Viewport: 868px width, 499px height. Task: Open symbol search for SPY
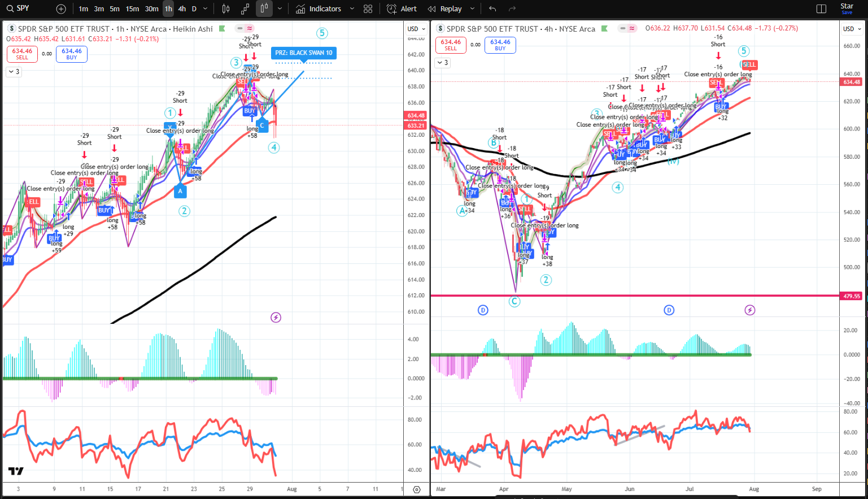pyautogui.click(x=17, y=8)
